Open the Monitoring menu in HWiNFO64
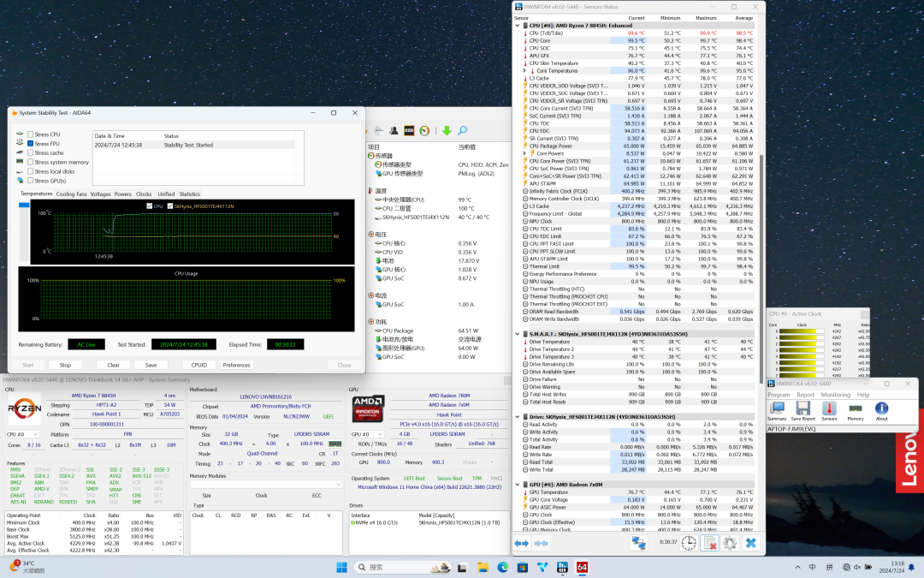924x578 pixels. tap(835, 395)
